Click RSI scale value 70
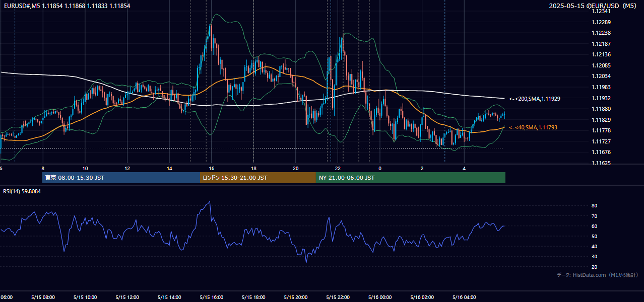 (594, 216)
